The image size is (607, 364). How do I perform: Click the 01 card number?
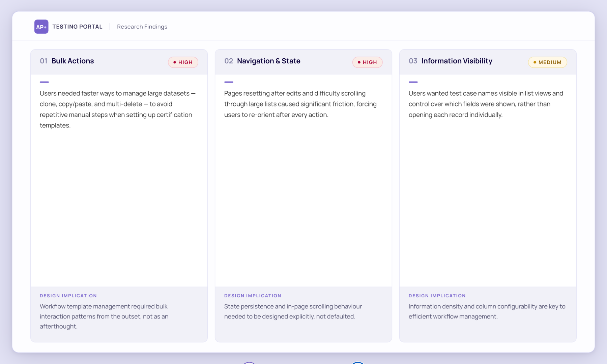click(x=44, y=61)
